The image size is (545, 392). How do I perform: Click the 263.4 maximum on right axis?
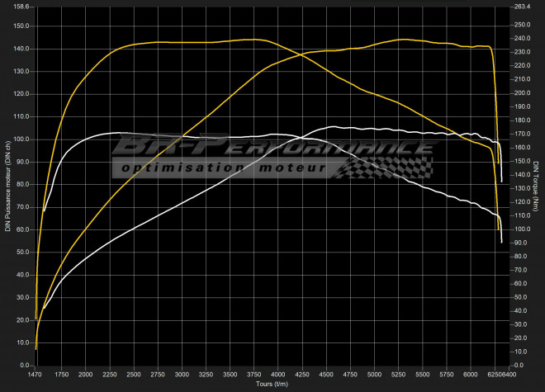[x=521, y=6]
